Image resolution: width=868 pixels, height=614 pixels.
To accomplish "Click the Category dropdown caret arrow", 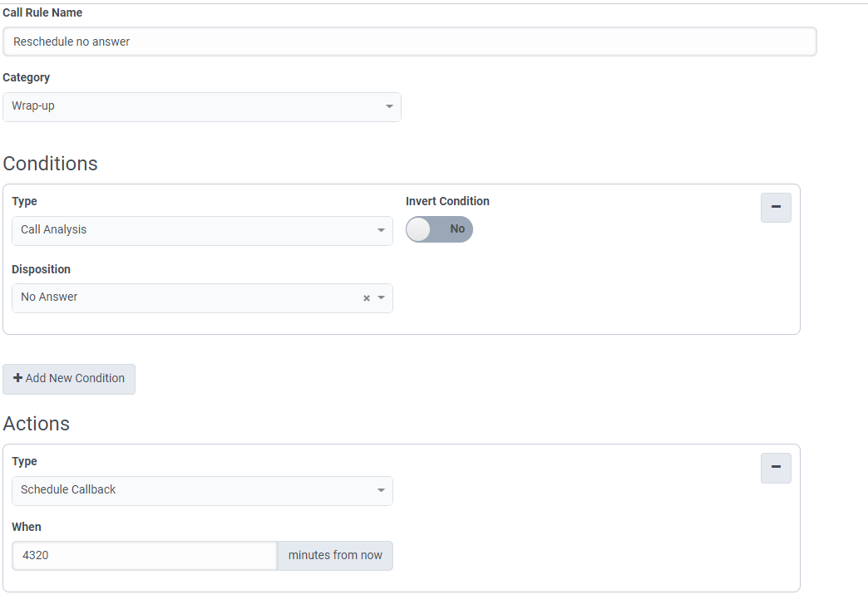I will pos(389,107).
